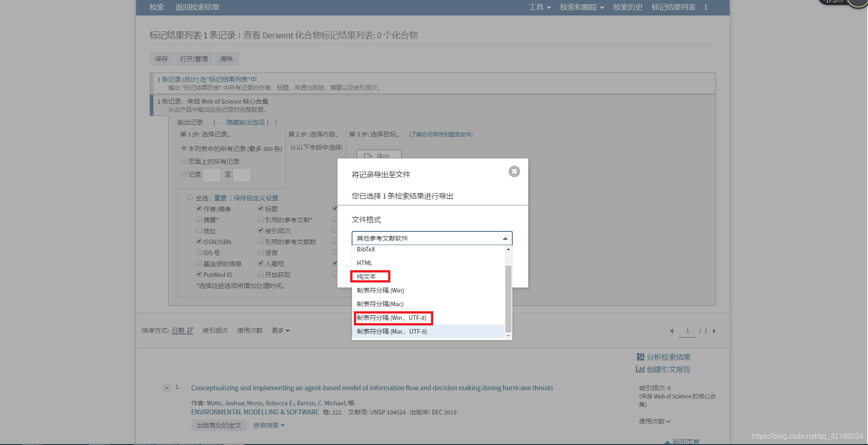Click the 清除 button
The height and width of the screenshot is (445, 868).
[x=226, y=58]
